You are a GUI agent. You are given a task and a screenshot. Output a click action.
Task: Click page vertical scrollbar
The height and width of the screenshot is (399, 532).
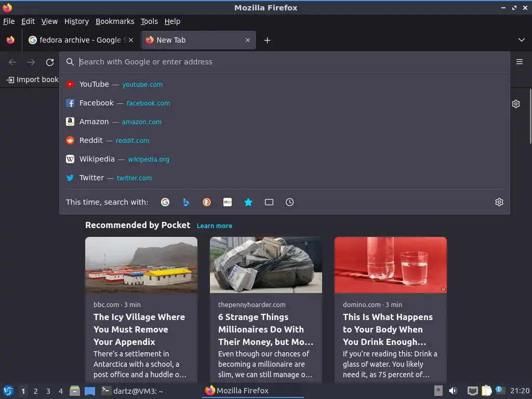[x=530, y=116]
